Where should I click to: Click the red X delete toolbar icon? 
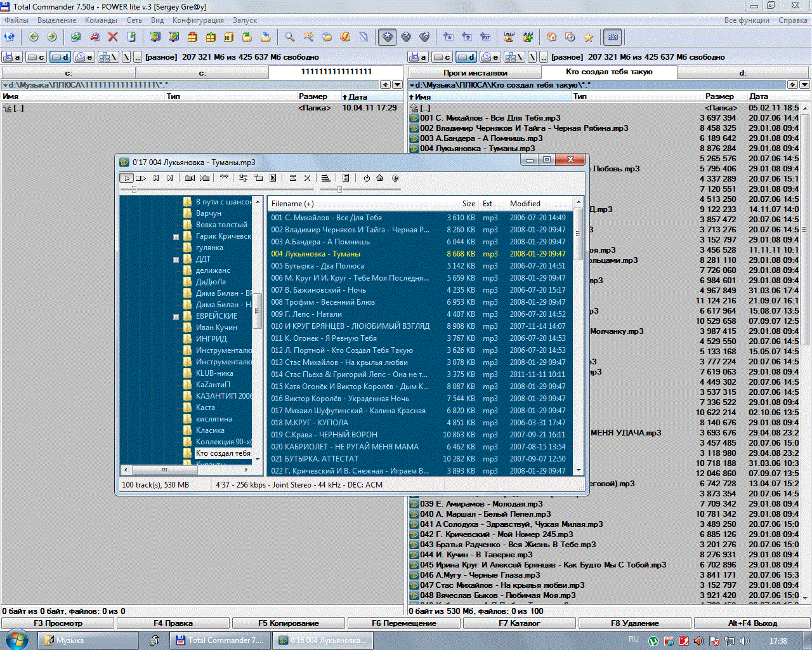112,37
